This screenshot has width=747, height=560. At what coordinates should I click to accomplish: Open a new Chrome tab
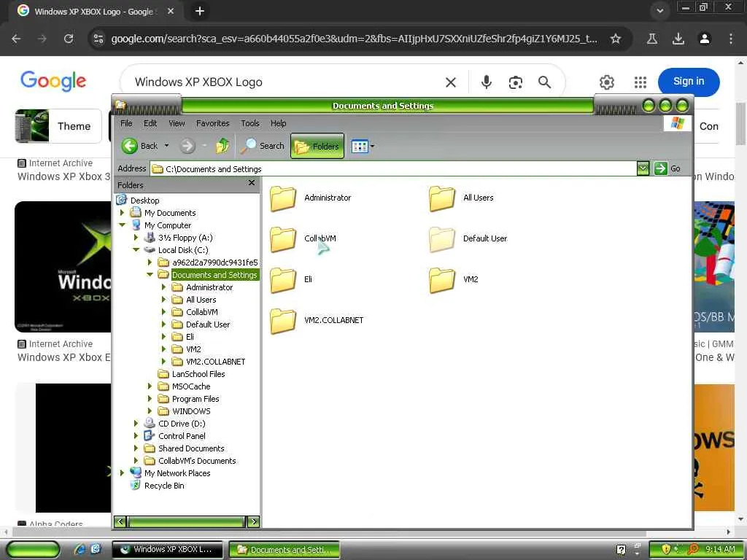[x=200, y=11]
